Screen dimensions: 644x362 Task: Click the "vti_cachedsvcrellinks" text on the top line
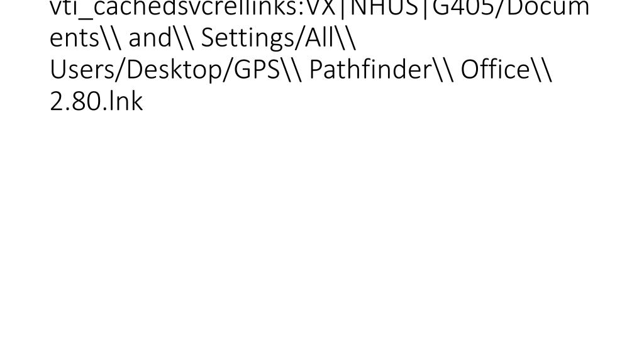(176, 8)
